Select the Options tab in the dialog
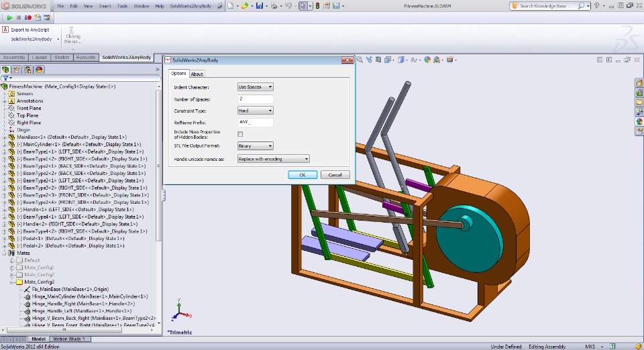644x350 pixels. [178, 74]
